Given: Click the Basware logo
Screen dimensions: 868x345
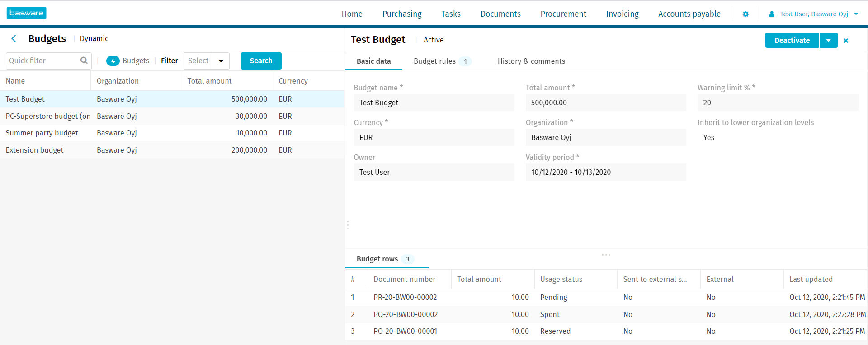Looking at the screenshot, I should coord(26,13).
